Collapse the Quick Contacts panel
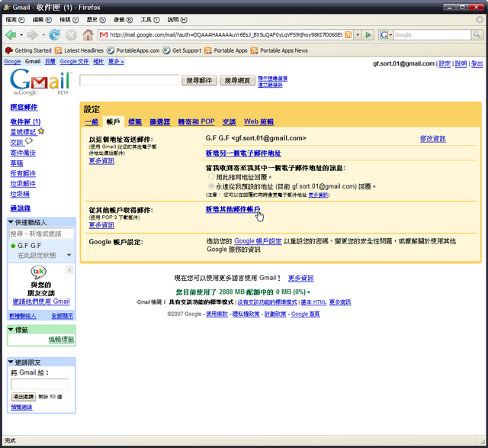This screenshot has height=448, width=488. pyautogui.click(x=11, y=222)
